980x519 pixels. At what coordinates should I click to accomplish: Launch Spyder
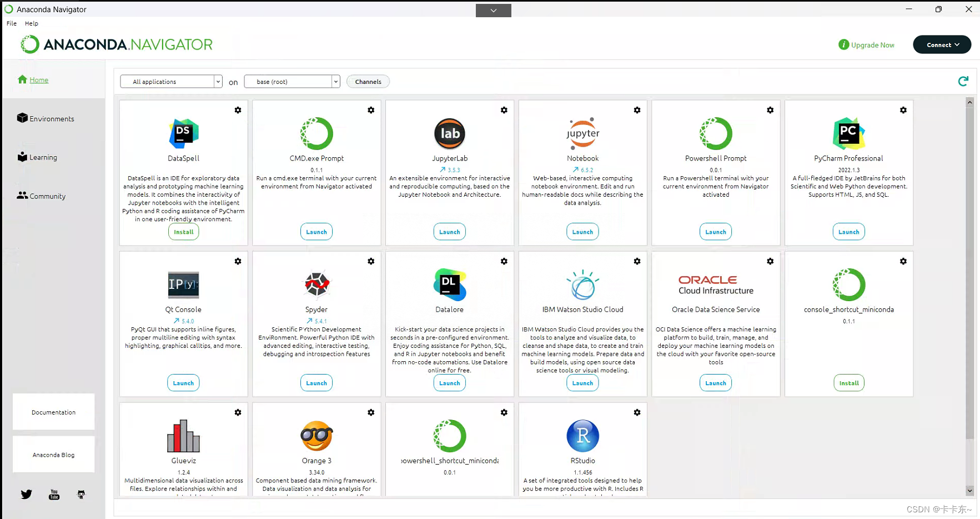coord(316,383)
